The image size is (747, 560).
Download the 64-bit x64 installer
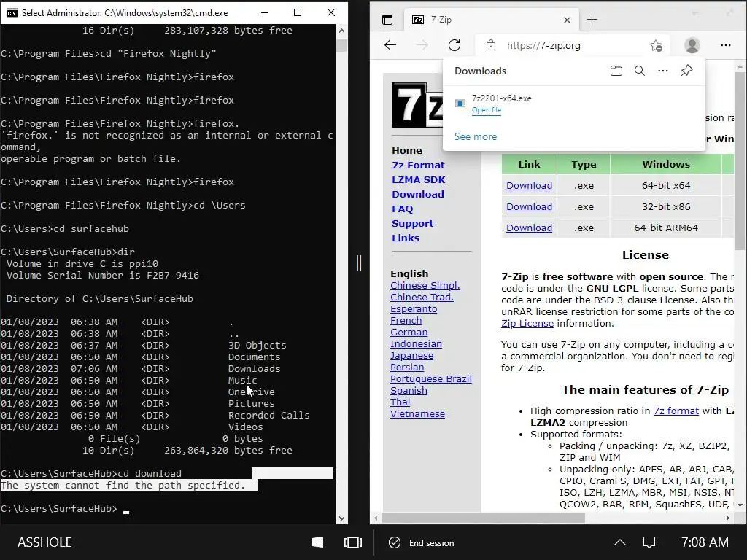tap(529, 186)
